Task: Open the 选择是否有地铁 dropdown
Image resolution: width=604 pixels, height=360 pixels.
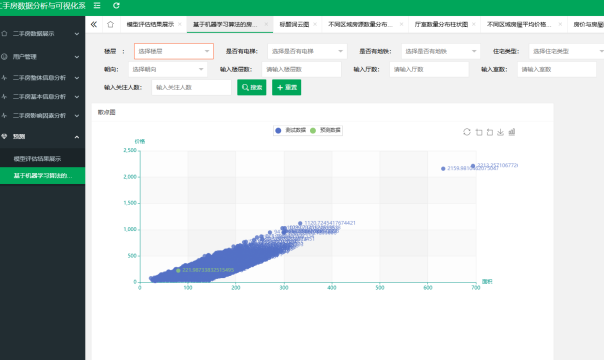Action: click(441, 51)
